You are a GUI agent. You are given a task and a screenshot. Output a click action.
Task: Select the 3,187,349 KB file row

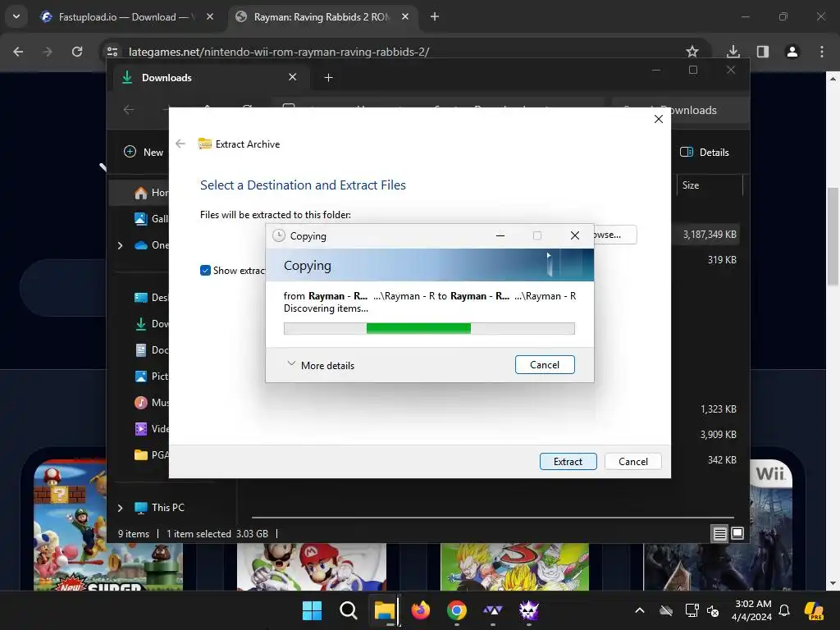click(710, 234)
